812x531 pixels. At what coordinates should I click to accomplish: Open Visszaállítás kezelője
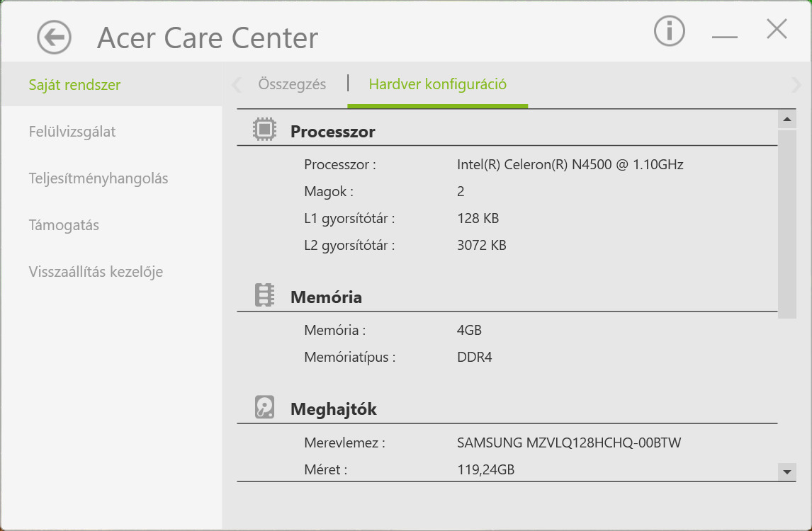pyautogui.click(x=96, y=272)
